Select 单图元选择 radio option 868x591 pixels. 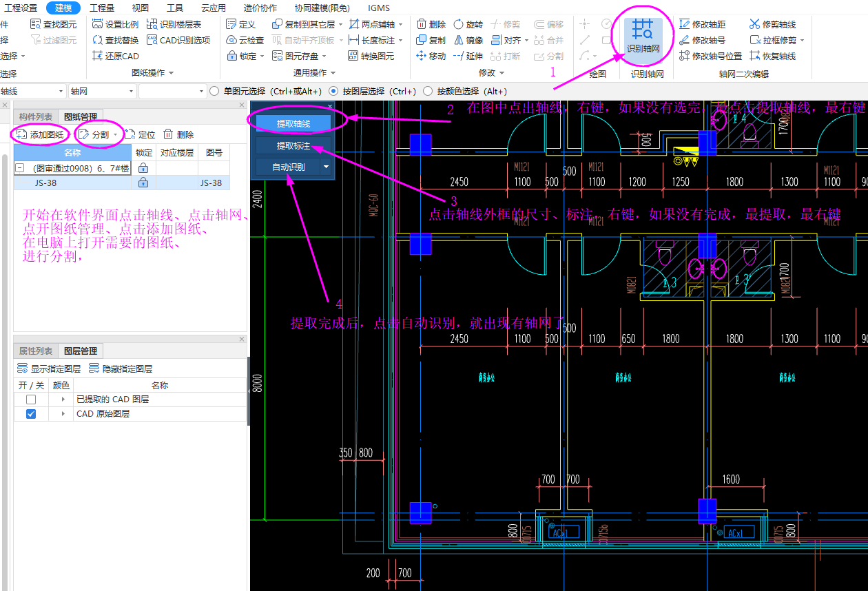(214, 91)
